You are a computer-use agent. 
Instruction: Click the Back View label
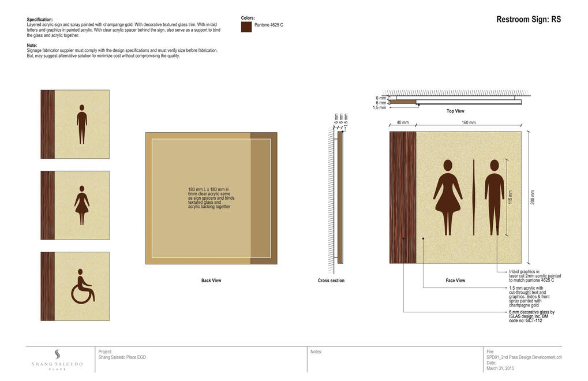[x=211, y=281]
